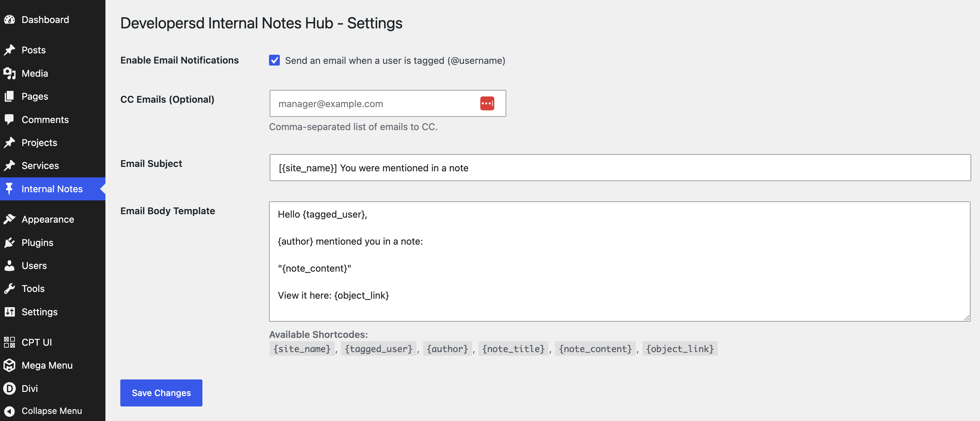Screen dimensions: 980x421
Task: Open the Dashboard menu
Action: (52, 20)
